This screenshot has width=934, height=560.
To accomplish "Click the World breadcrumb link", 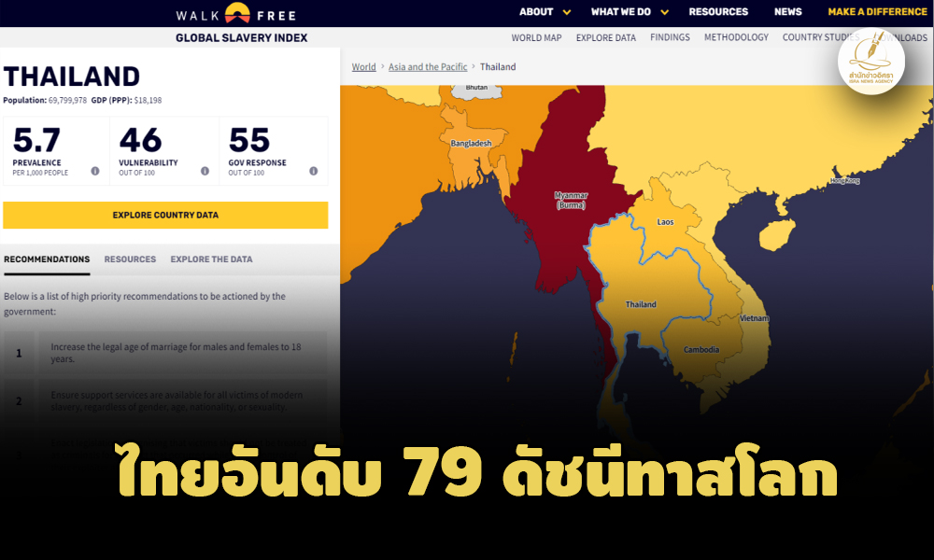I will tap(363, 66).
